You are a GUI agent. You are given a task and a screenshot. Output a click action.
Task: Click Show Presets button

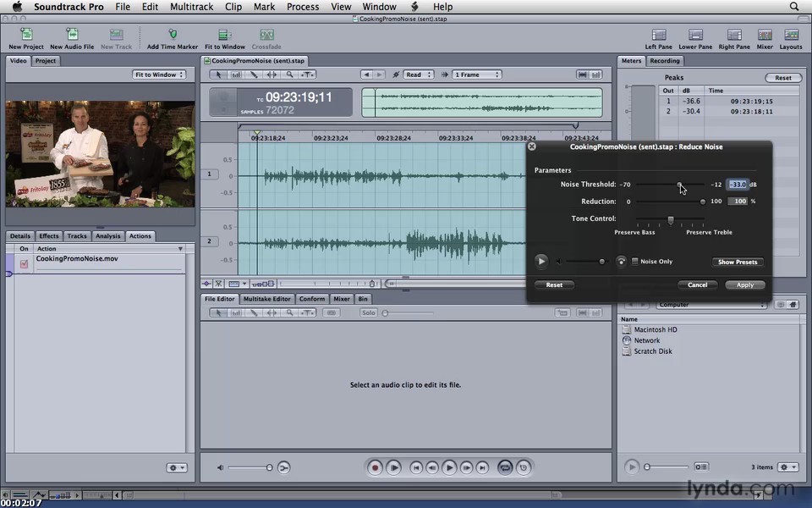click(738, 262)
